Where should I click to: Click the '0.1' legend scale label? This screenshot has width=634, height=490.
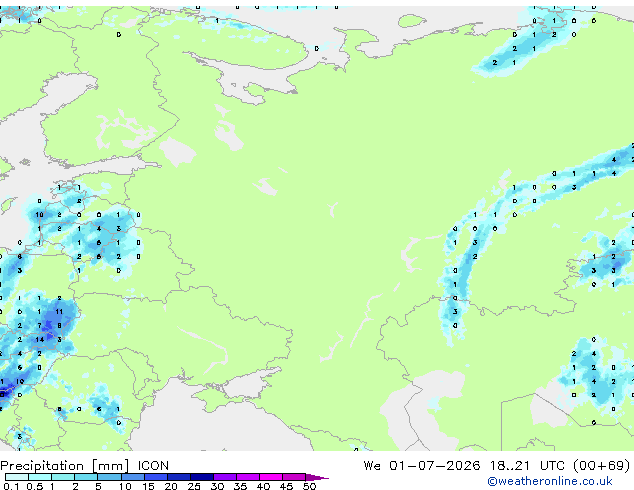tap(11, 486)
